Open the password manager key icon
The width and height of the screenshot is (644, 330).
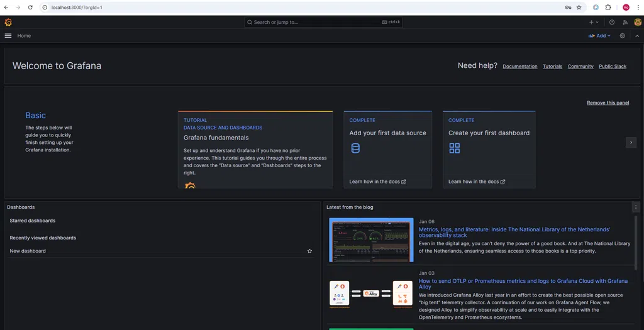[x=568, y=8]
